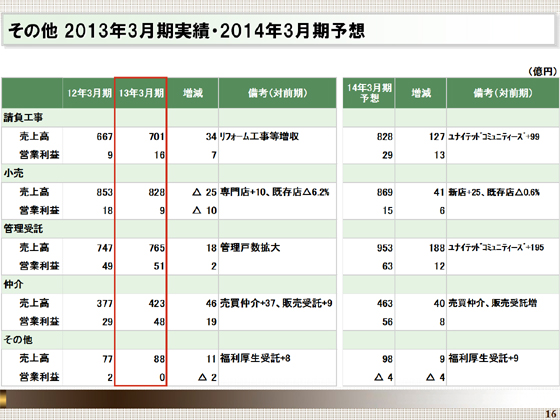The width and height of the screenshot is (560, 420).
Task: Click the 仲介 section label
Action: 14,284
